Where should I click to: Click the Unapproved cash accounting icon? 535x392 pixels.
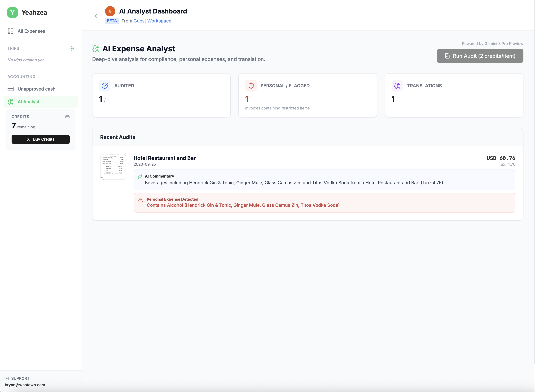pyautogui.click(x=11, y=89)
